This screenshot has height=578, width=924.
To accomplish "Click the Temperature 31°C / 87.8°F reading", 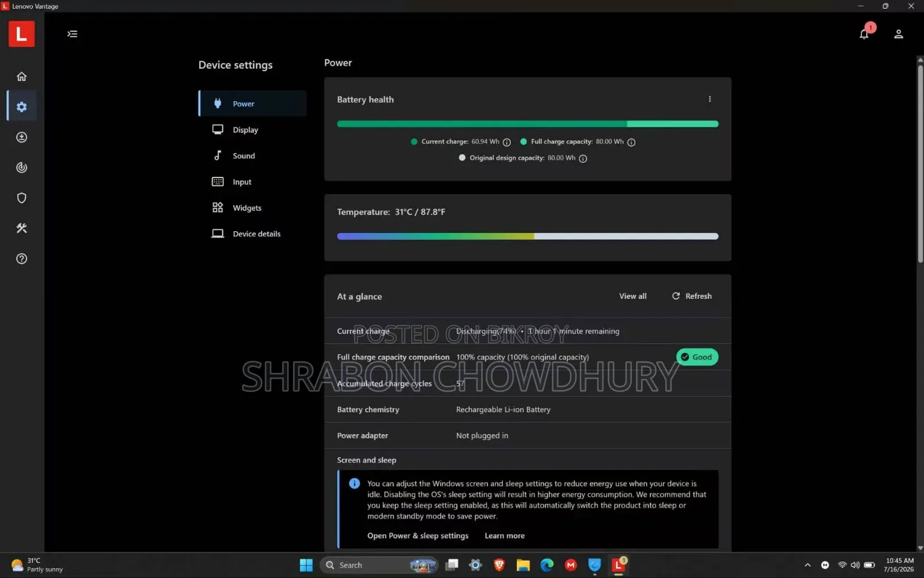I will click(x=391, y=212).
